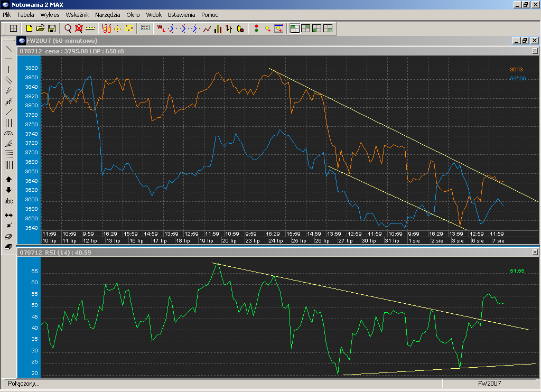The width and height of the screenshot is (541, 392).
Task: Select the parallel channel lines tool
Action: [x=8, y=80]
